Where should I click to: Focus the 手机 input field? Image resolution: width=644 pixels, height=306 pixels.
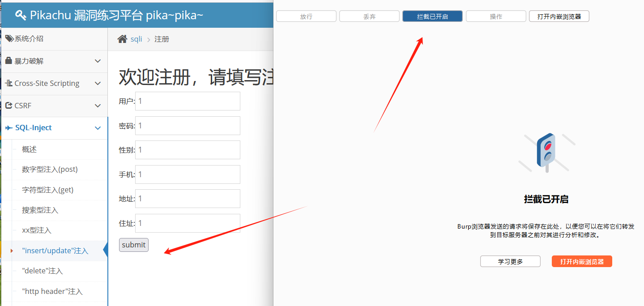188,174
